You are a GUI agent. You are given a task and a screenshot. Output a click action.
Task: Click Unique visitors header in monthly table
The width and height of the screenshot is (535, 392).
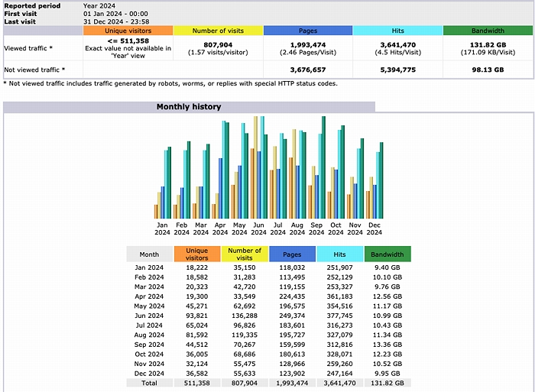click(196, 254)
